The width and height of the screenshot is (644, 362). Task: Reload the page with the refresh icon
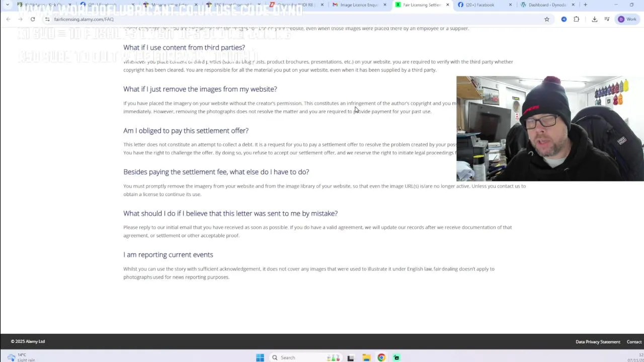33,19
